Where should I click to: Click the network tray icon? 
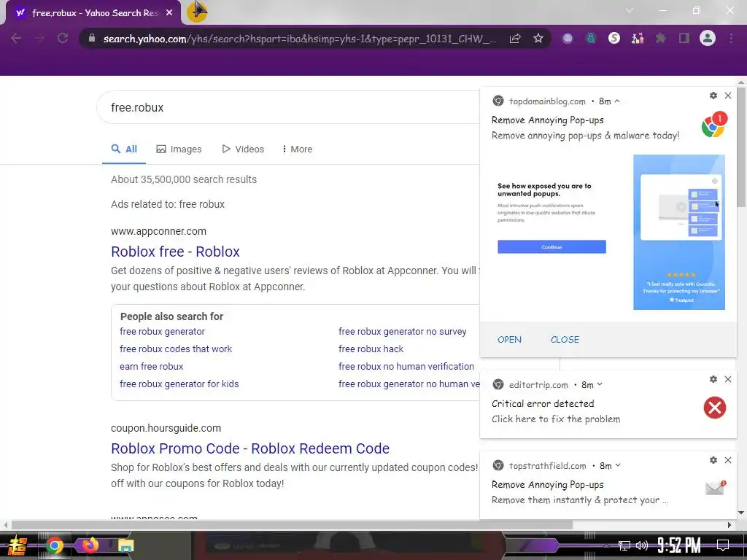(x=624, y=545)
